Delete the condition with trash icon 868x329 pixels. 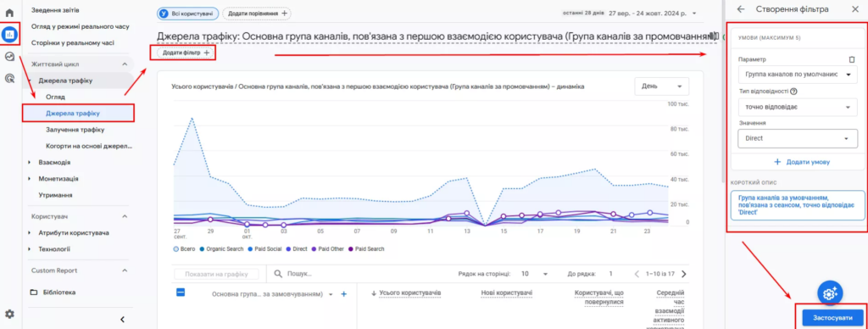pos(852,59)
